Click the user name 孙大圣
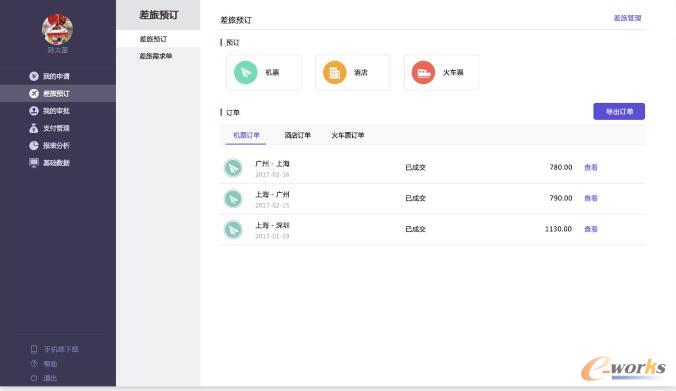This screenshot has height=391, width=676. (57, 50)
